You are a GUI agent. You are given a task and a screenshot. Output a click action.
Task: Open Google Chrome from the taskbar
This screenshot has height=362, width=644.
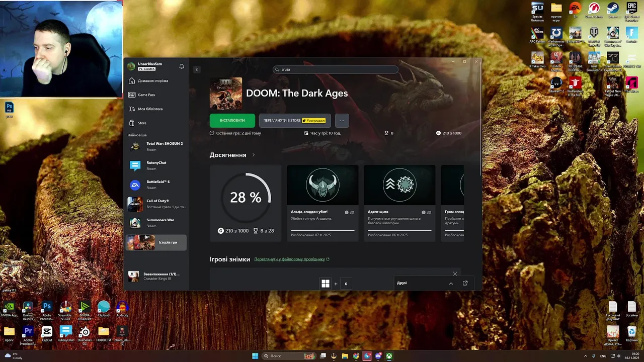tap(356, 356)
